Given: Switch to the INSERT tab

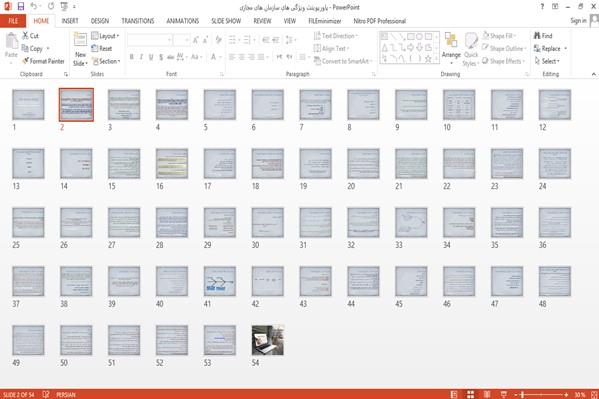Looking at the screenshot, I should point(70,21).
